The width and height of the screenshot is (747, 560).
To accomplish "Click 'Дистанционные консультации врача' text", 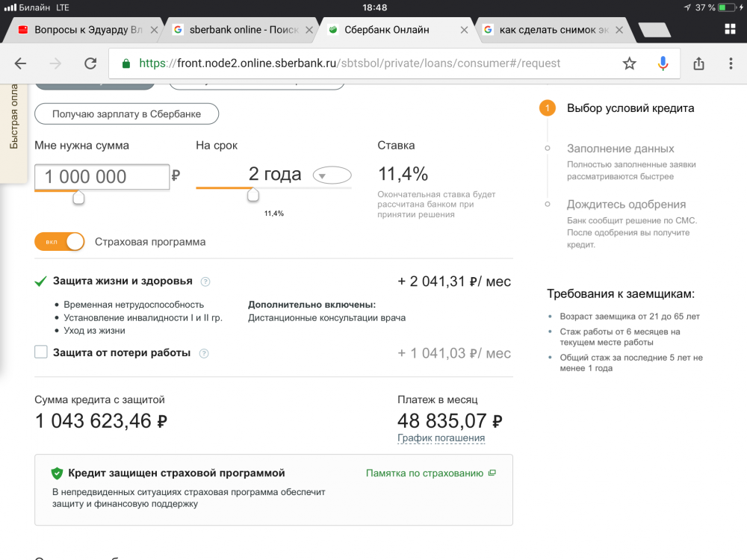I will tap(327, 317).
